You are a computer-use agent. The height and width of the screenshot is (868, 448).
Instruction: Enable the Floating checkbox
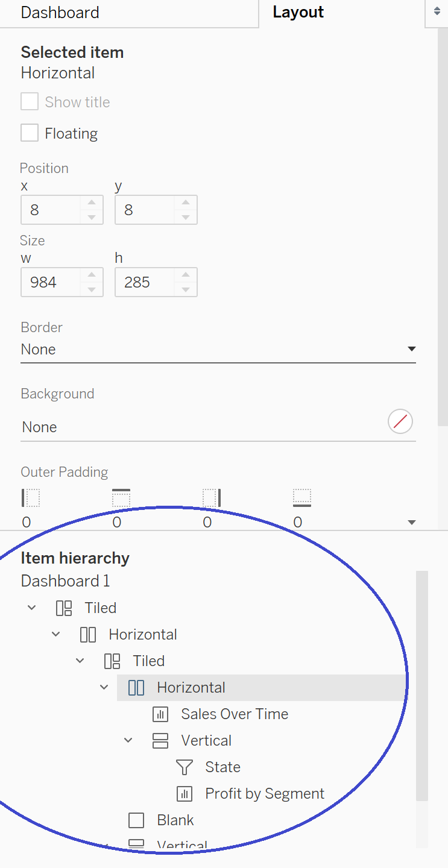coord(30,133)
